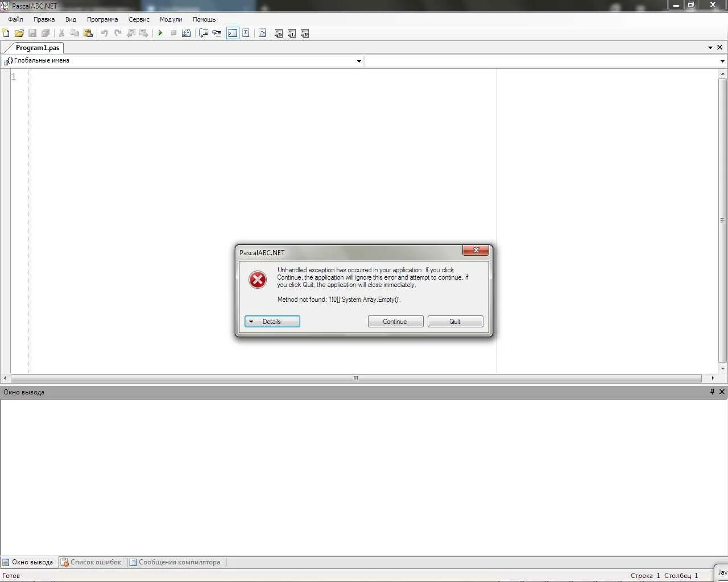Close the Program1.pas document tab
Image resolution: width=728 pixels, height=582 pixels.
click(x=720, y=48)
